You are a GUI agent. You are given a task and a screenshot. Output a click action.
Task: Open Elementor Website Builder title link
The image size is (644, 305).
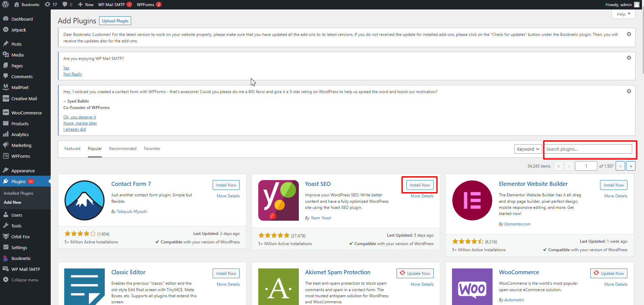tap(533, 184)
